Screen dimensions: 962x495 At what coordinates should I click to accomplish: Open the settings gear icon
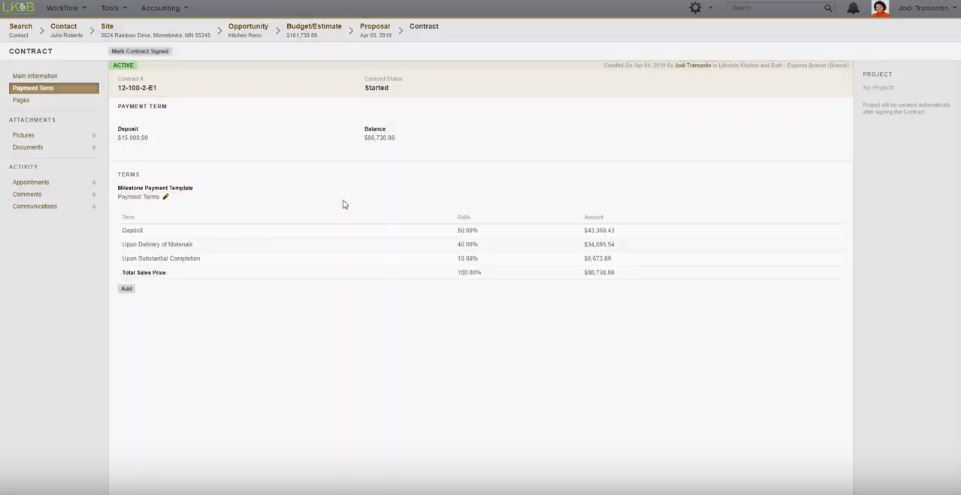point(695,8)
